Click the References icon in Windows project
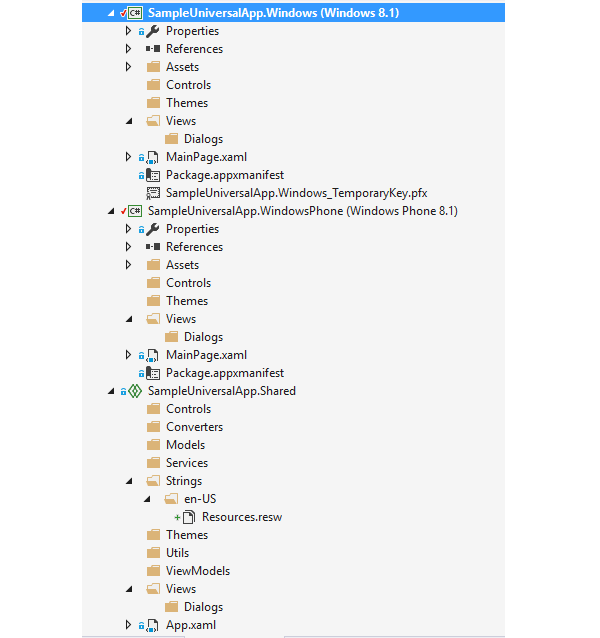This screenshot has width=600, height=638. (153, 49)
